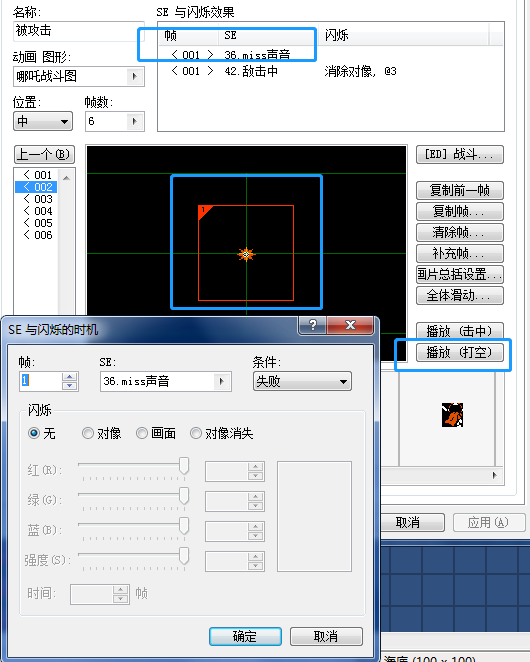Select the 42.敌击中 SE list row
Screen dimensions: 530x662
(331, 71)
